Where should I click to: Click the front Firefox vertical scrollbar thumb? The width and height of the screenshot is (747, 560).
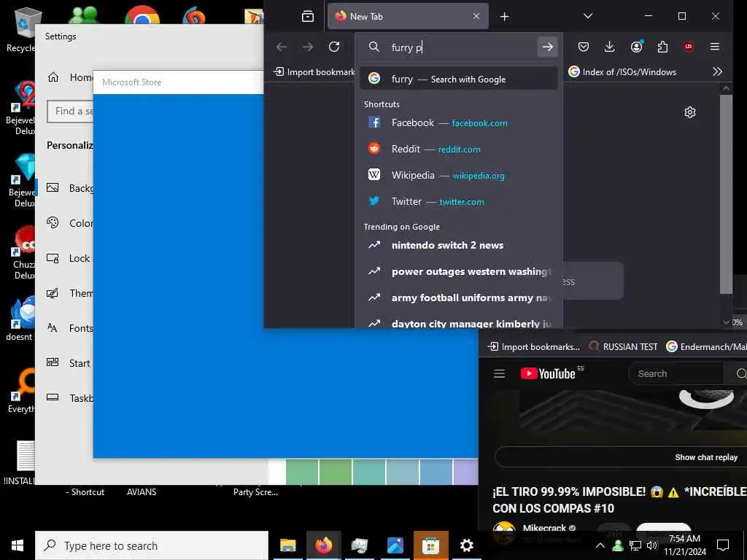pos(726,194)
